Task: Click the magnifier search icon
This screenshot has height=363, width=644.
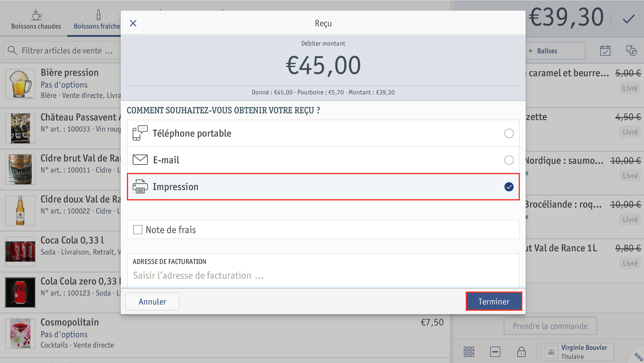Action: click(x=12, y=50)
